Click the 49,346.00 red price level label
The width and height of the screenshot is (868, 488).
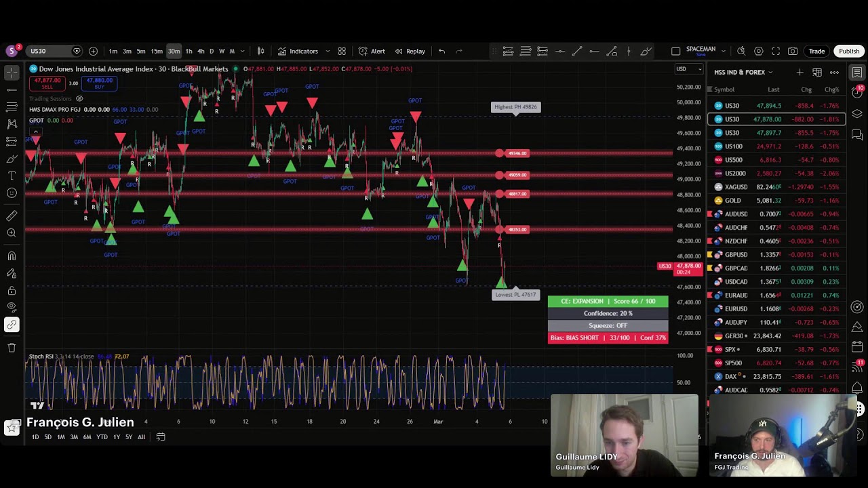[517, 153]
